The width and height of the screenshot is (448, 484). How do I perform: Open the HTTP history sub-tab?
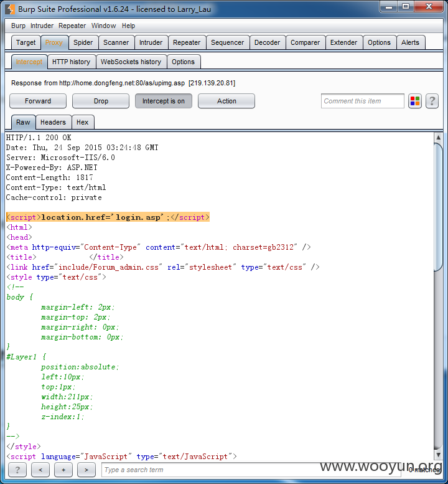pos(71,62)
